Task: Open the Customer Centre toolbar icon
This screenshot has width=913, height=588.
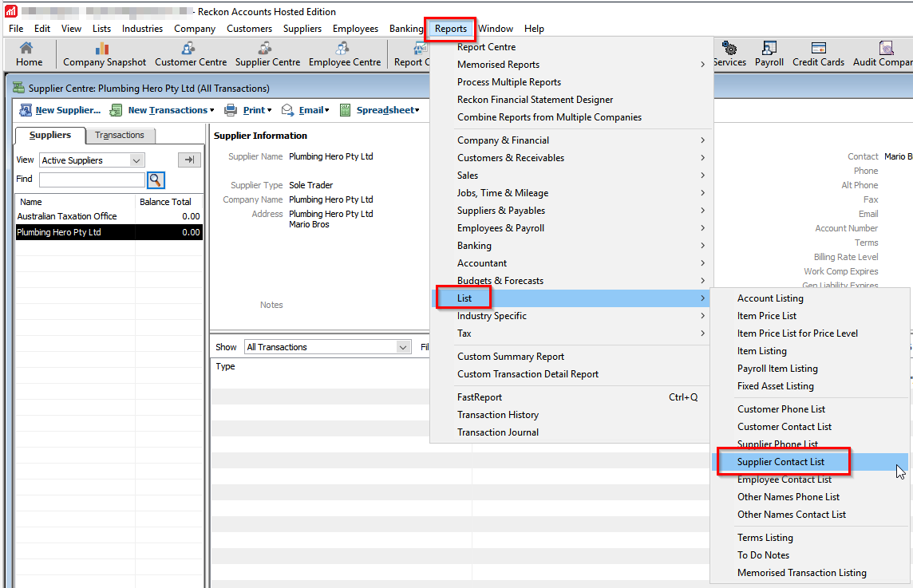Action: click(191, 55)
